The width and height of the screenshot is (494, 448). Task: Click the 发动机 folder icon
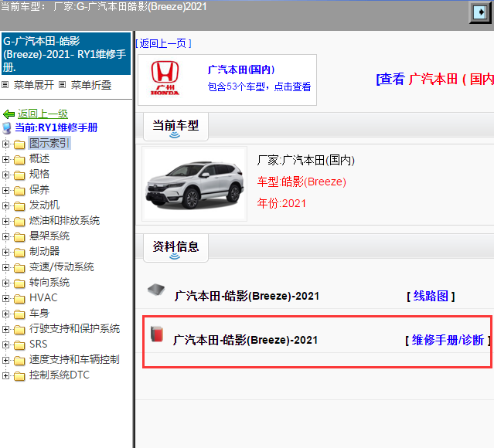(x=19, y=206)
